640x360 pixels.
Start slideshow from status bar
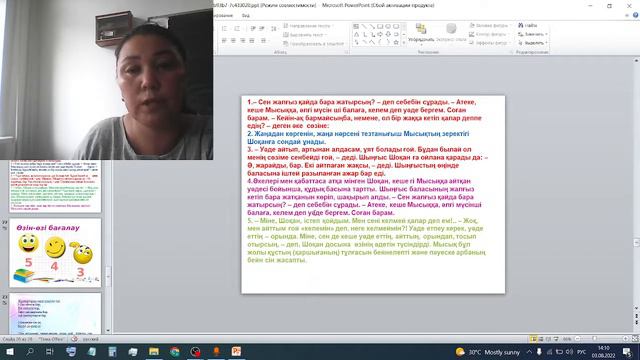[x=556, y=339]
